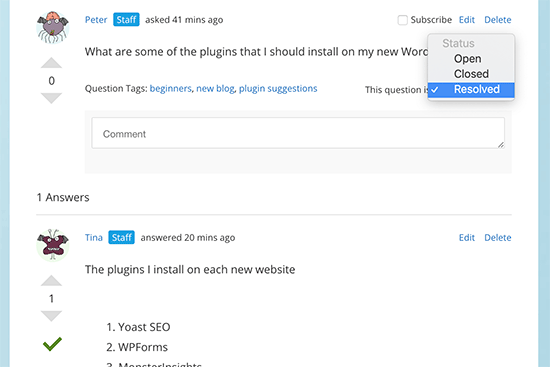Viewport: 550px width, 367px height.
Task: Tick the Subscribe checkbox
Action: tap(403, 20)
